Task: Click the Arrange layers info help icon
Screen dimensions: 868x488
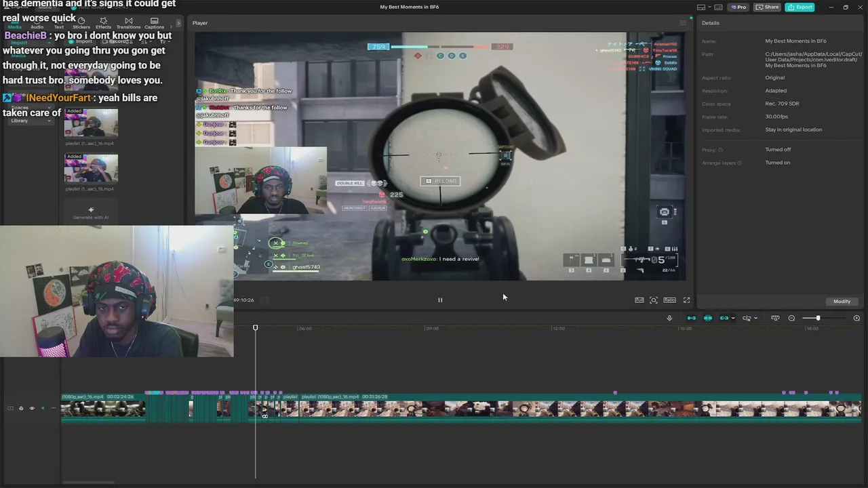Action: click(739, 163)
